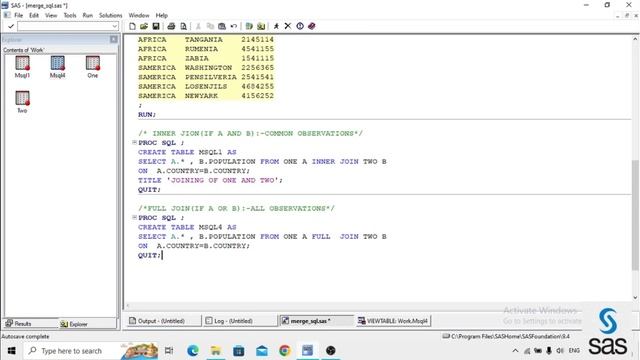This screenshot has height=360, width=640.
Task: Select the One dataset icon
Action: click(93, 67)
